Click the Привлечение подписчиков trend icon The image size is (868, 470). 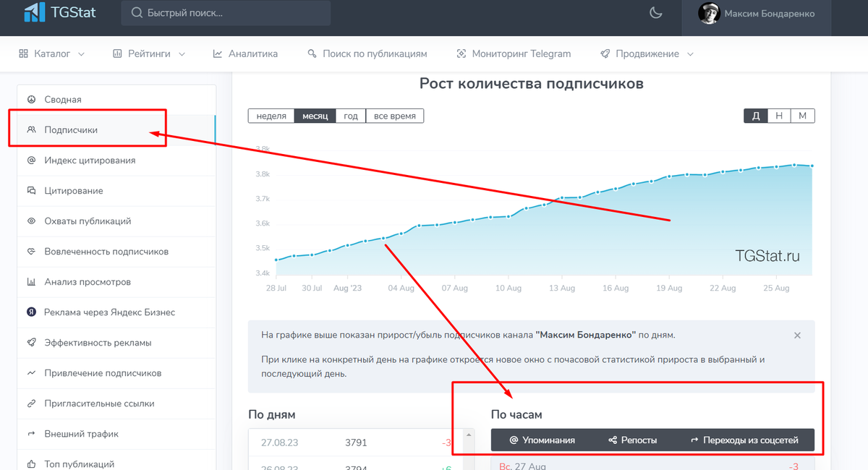click(31, 373)
